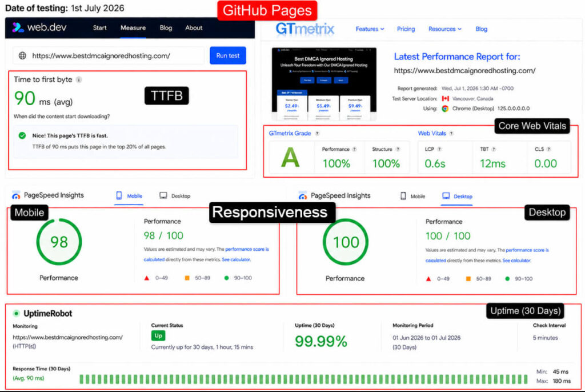This screenshot has height=392, width=585.
Task: Open 'See calculator' link in desktop panel
Action: click(x=516, y=261)
